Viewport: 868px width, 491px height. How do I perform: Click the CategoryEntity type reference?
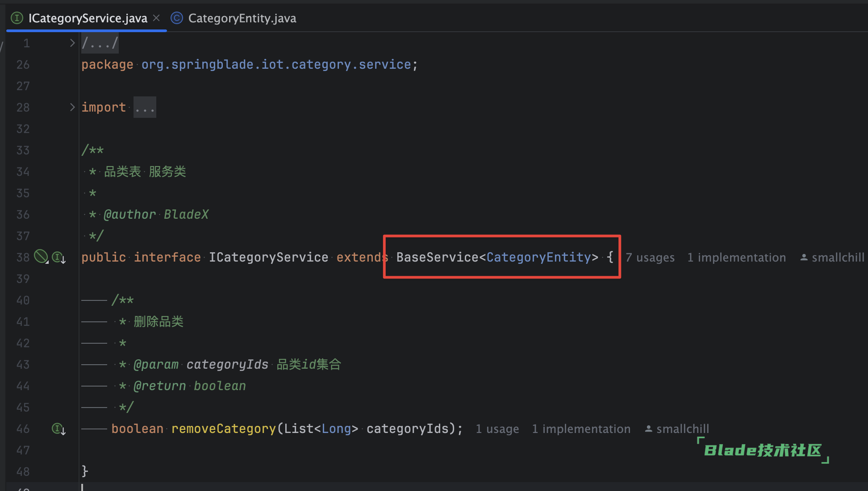click(x=539, y=258)
